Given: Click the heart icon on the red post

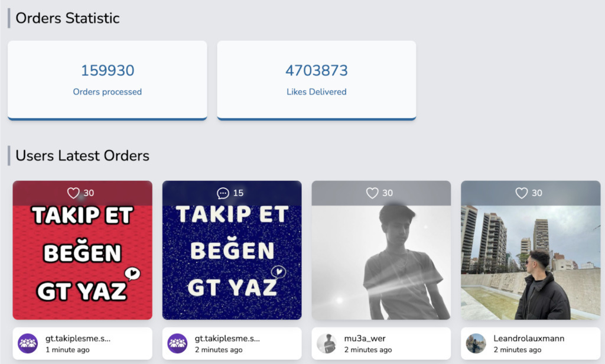Looking at the screenshot, I should point(73,193).
